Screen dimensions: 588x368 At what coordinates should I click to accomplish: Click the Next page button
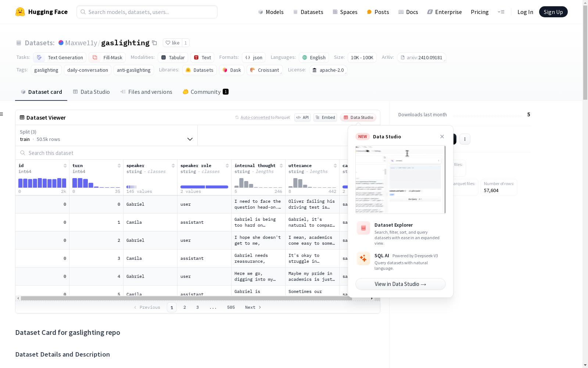pyautogui.click(x=253, y=307)
